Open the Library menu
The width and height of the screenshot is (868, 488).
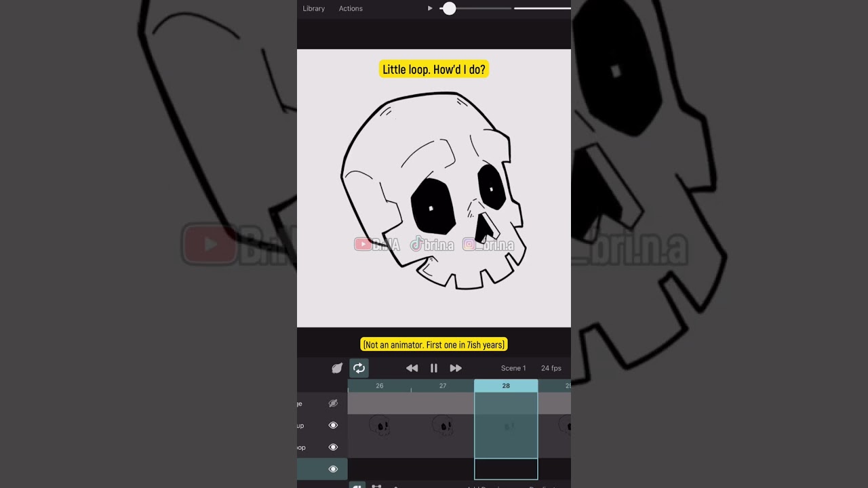point(313,8)
